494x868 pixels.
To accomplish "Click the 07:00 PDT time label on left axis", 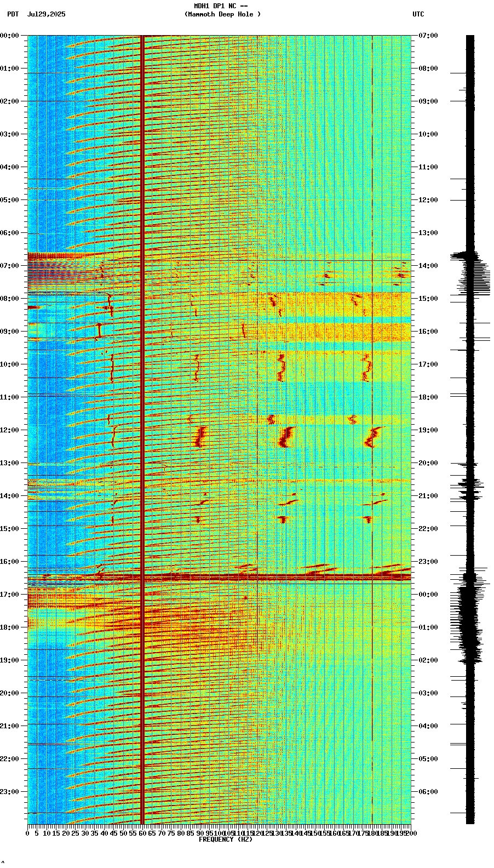I will (x=9, y=266).
